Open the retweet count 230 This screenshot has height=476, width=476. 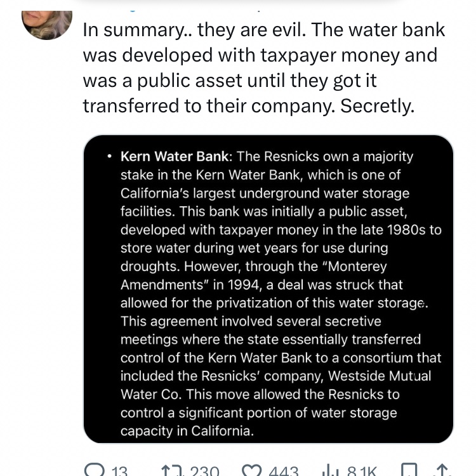pos(204,471)
